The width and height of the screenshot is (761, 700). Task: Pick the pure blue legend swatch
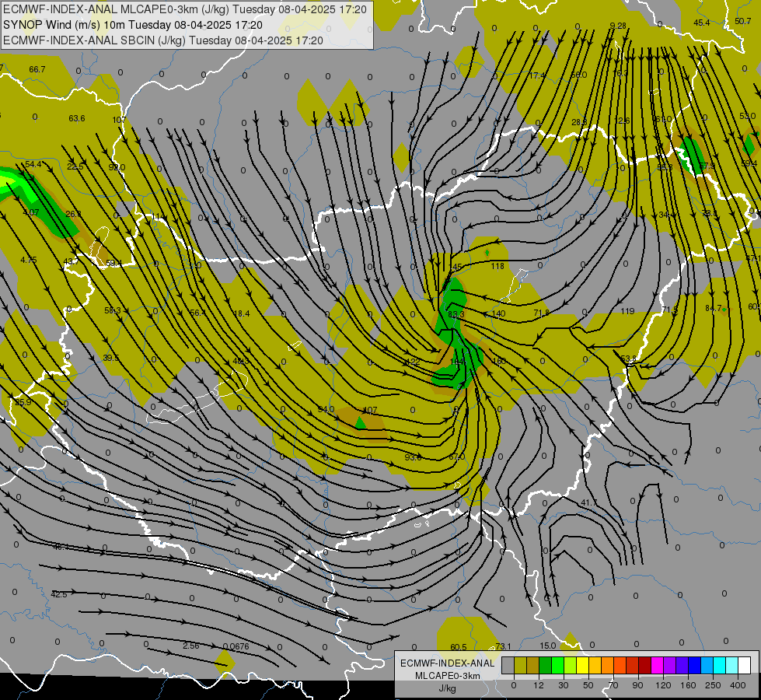[695, 666]
